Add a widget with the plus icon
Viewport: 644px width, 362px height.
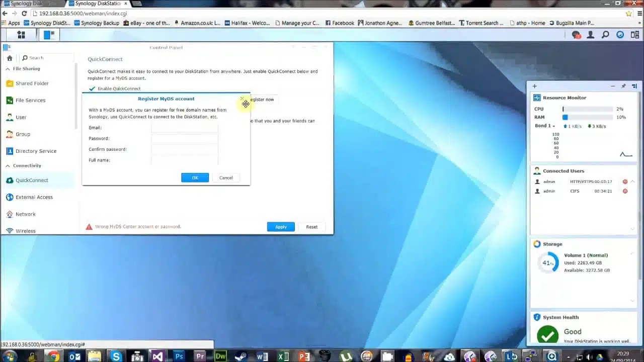point(534,86)
